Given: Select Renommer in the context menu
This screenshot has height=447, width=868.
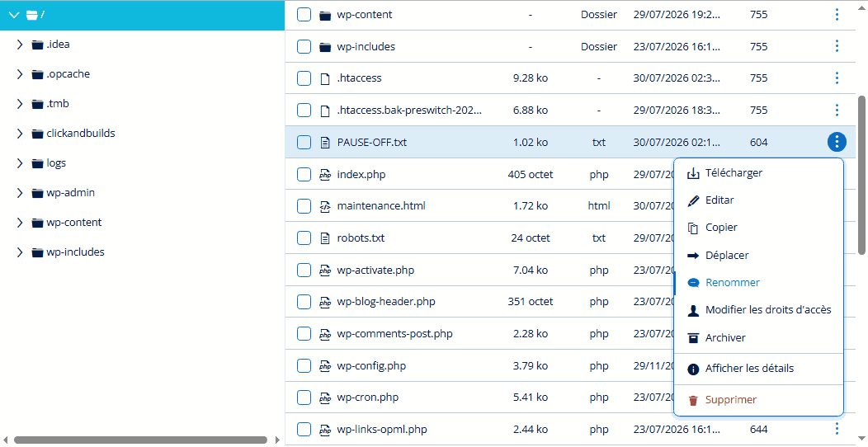Looking at the screenshot, I should (x=758, y=283).
